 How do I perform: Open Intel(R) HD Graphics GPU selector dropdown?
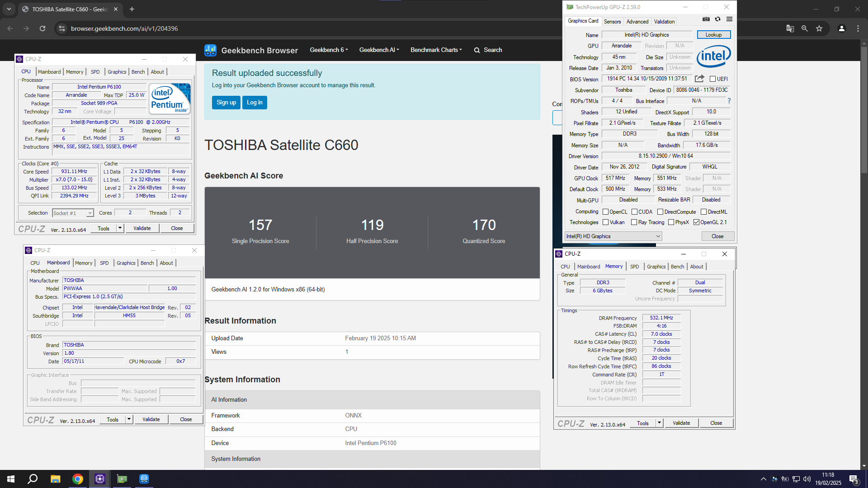(x=613, y=236)
